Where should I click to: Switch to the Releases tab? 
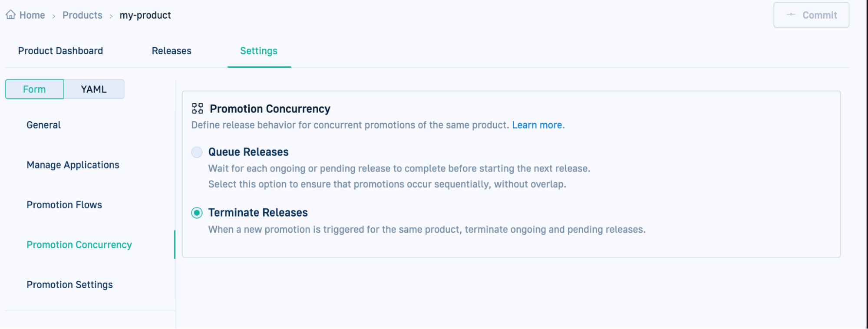(x=171, y=51)
